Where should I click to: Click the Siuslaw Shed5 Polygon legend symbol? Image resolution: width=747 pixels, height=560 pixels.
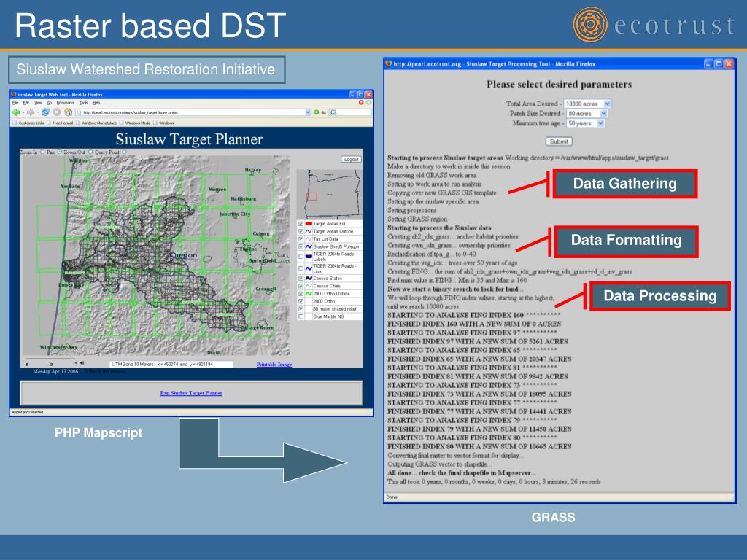[309, 246]
